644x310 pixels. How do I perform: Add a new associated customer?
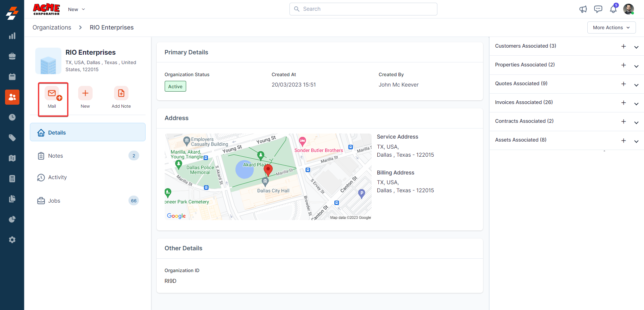pos(624,46)
